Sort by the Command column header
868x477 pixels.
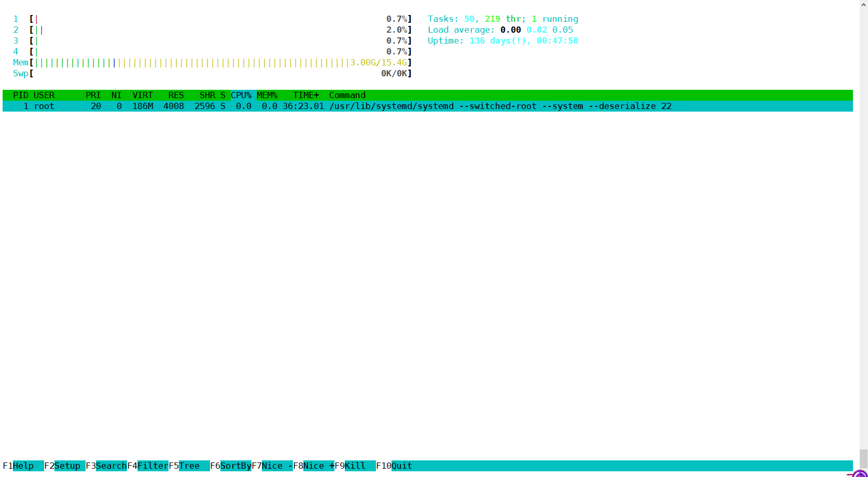coord(347,95)
